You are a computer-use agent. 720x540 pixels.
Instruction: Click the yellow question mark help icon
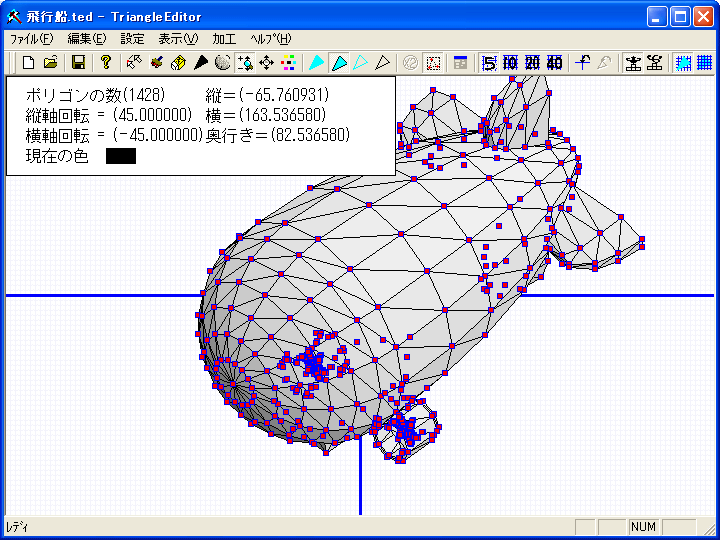tap(105, 63)
